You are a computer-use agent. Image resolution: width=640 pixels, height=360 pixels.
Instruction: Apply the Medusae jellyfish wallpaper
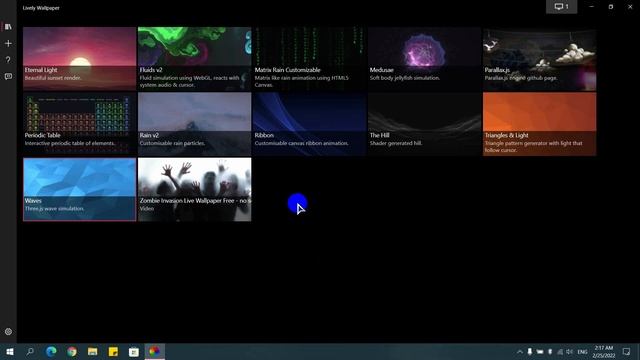pos(424,59)
